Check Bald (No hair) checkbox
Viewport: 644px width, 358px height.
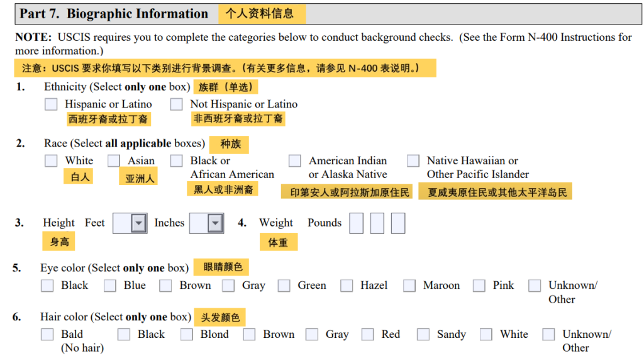(x=47, y=335)
